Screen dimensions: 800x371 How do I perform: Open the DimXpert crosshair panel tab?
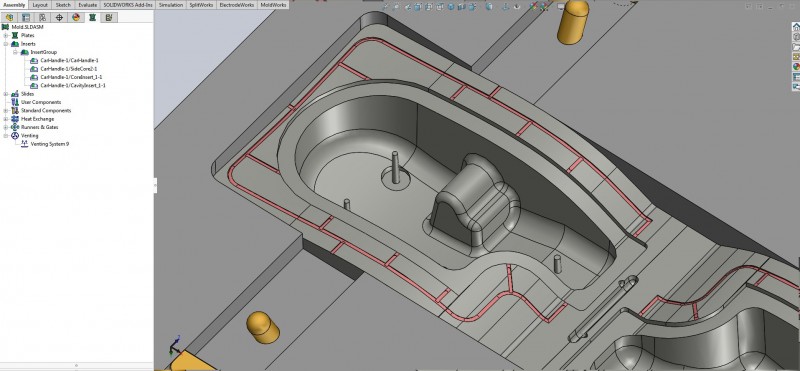pos(59,17)
